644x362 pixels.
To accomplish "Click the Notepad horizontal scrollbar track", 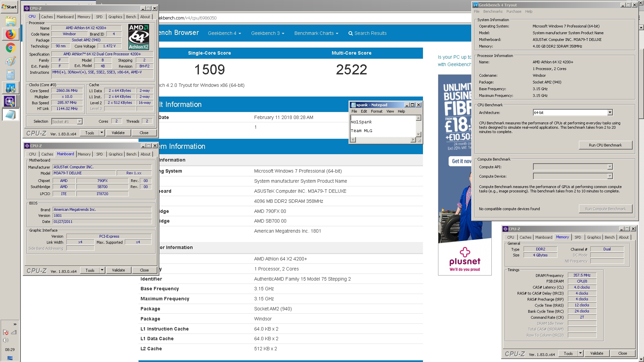I will point(383,140).
